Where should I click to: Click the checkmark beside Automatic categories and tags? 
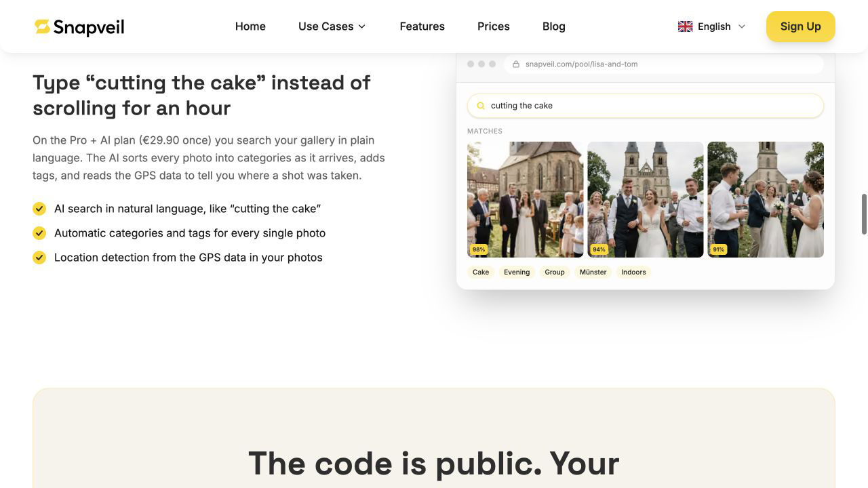(39, 233)
